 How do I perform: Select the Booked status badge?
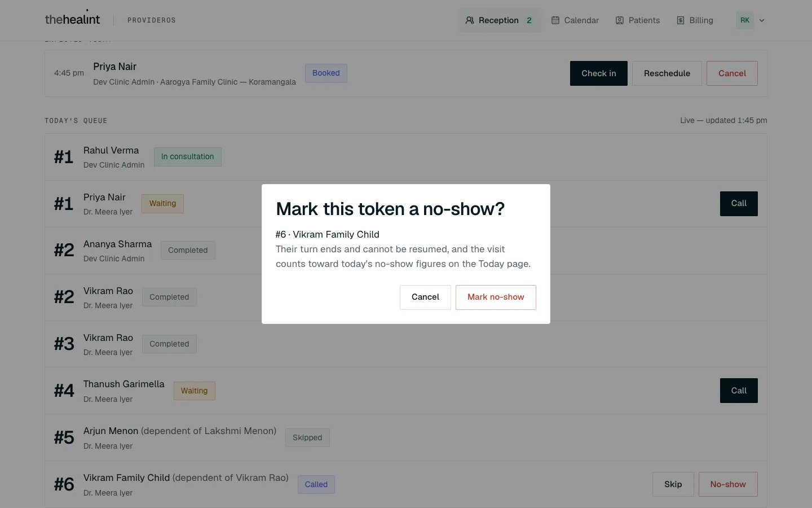click(x=326, y=73)
